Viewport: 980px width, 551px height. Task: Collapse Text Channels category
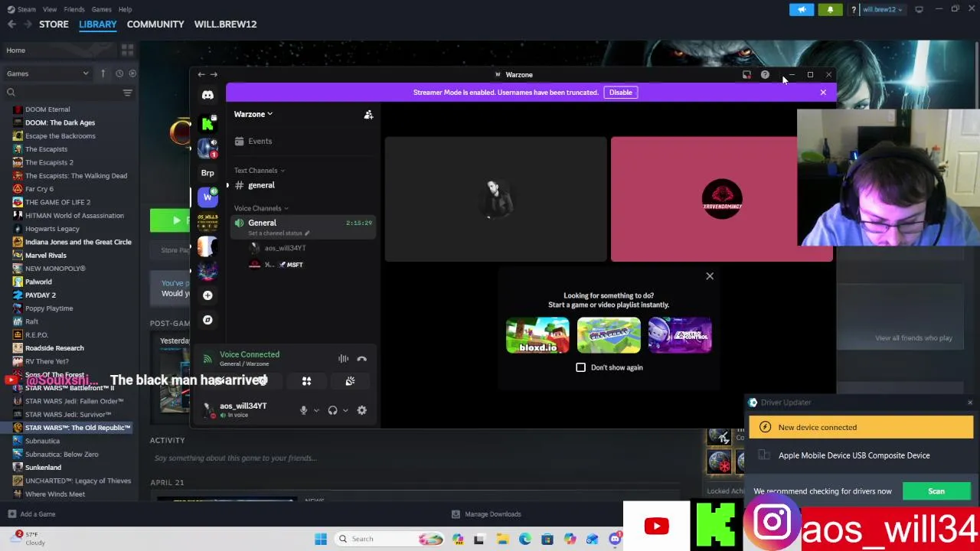point(259,171)
